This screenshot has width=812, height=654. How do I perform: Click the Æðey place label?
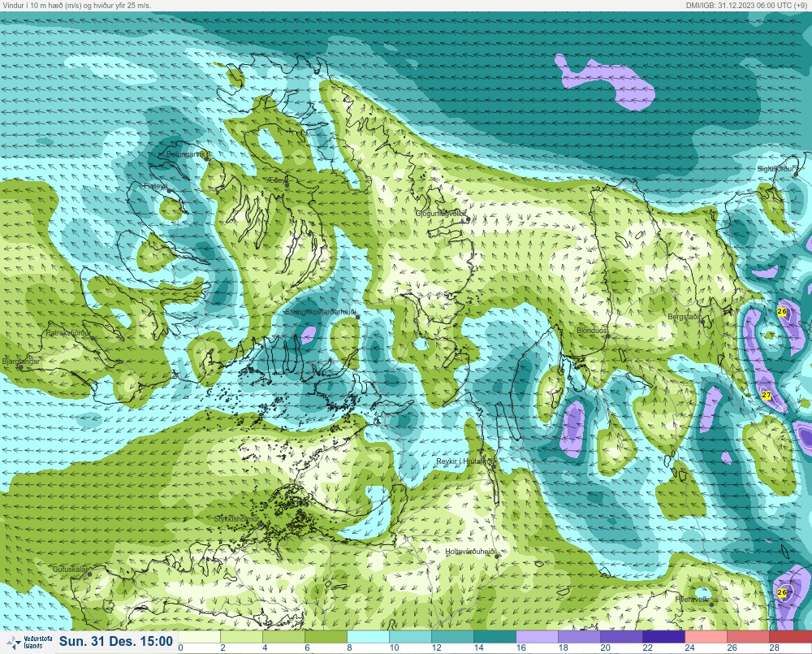click(277, 180)
